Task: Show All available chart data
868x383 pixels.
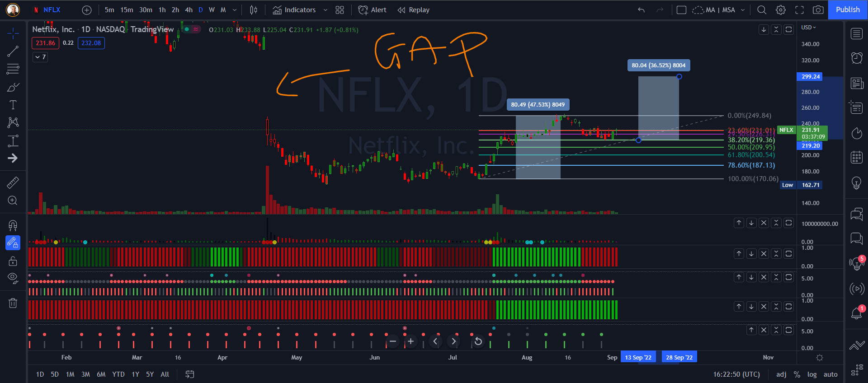Action: [x=165, y=374]
